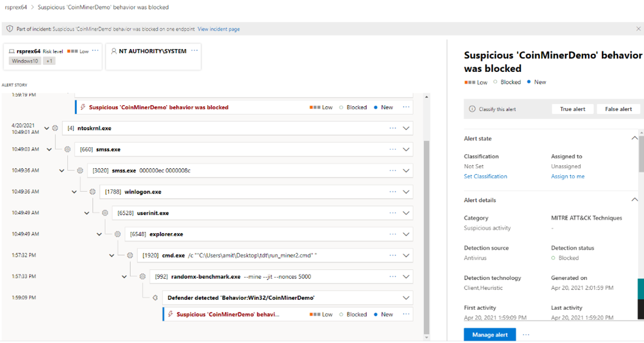
Task: Open the overflow menu next to Manage alert
Action: [x=525, y=334]
